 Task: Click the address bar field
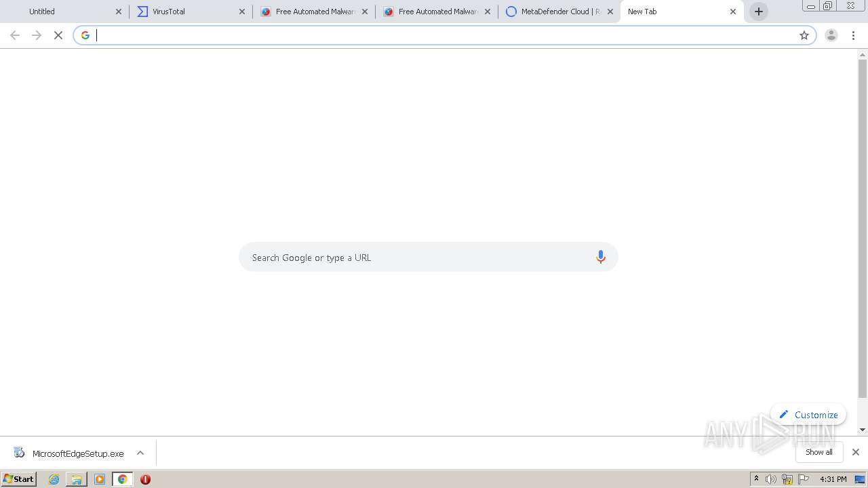tap(444, 35)
